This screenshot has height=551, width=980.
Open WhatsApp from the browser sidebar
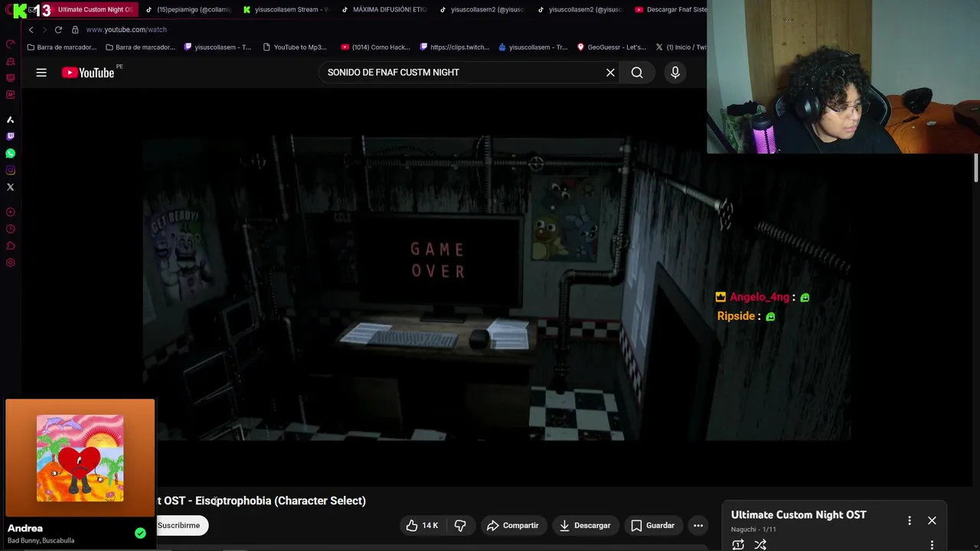click(x=10, y=153)
